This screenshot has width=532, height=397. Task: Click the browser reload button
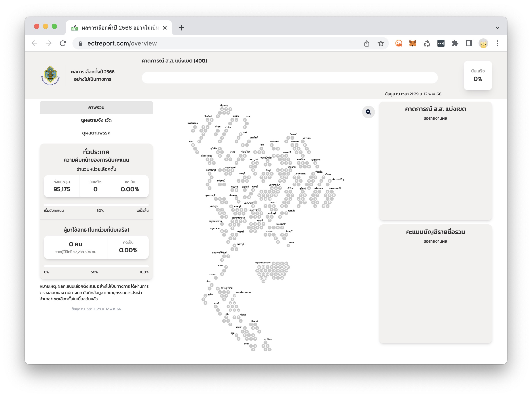coord(63,43)
